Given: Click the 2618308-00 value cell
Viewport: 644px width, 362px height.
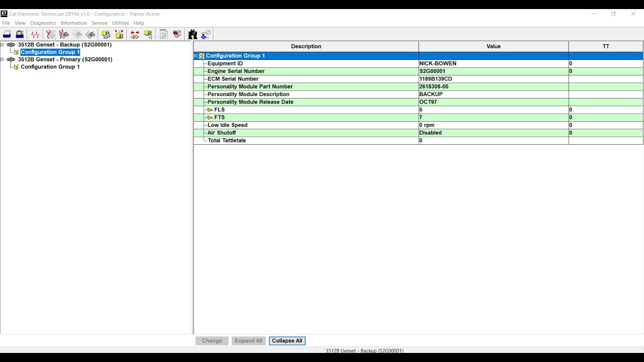Looking at the screenshot, I should (494, 87).
